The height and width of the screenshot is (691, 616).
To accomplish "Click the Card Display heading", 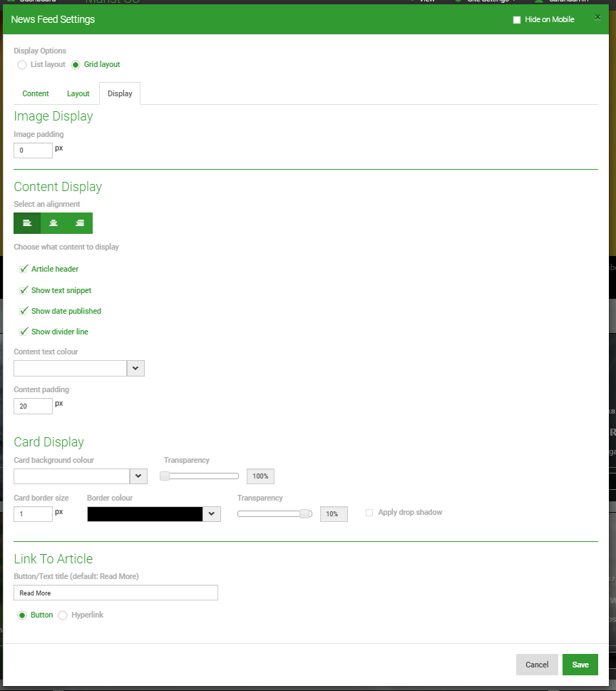I will 49,442.
